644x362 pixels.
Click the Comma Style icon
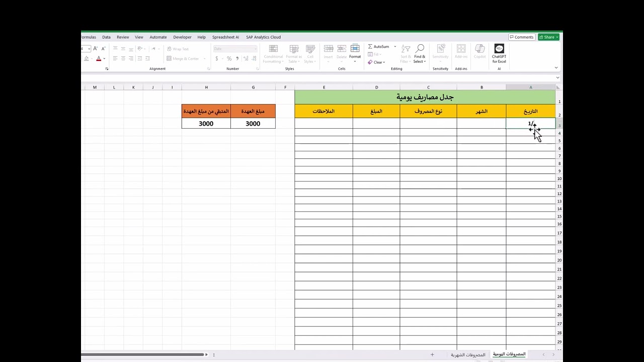click(x=238, y=58)
